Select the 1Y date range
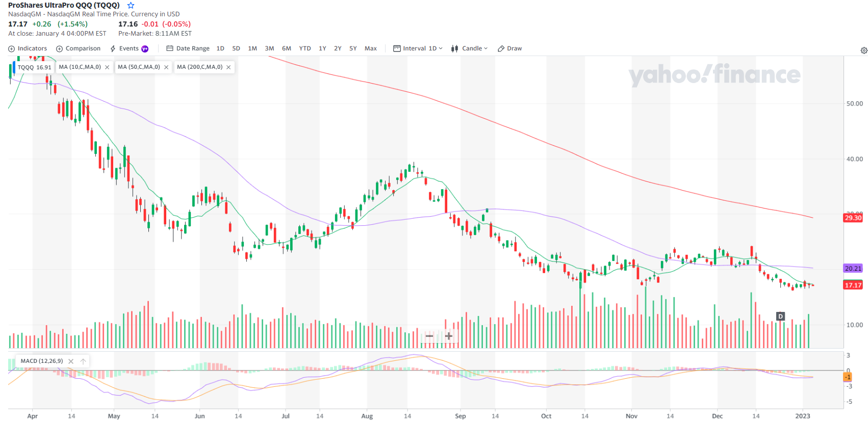 tap(322, 48)
